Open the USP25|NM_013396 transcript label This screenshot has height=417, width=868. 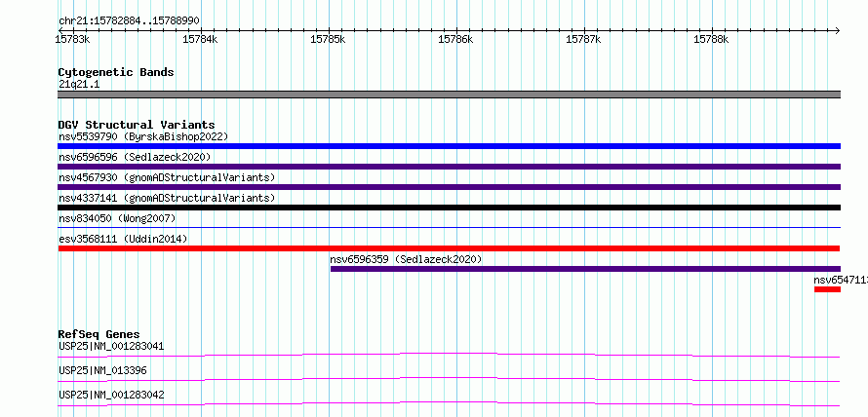[x=102, y=370]
